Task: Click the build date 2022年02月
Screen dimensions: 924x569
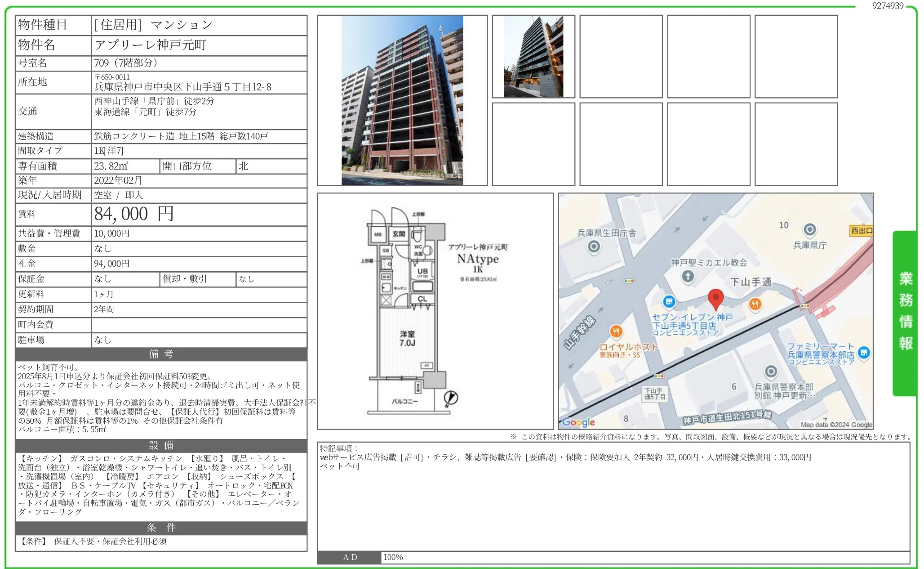Action: pyautogui.click(x=118, y=180)
